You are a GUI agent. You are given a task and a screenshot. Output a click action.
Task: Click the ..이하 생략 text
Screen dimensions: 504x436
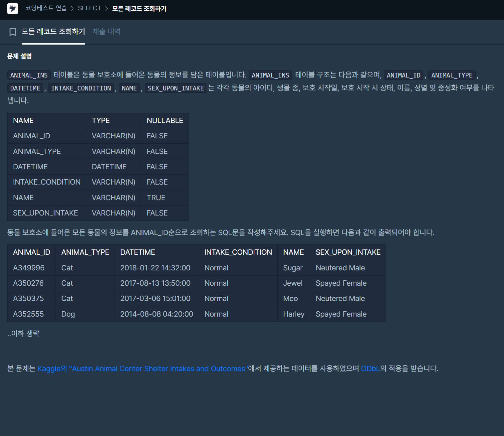point(23,333)
